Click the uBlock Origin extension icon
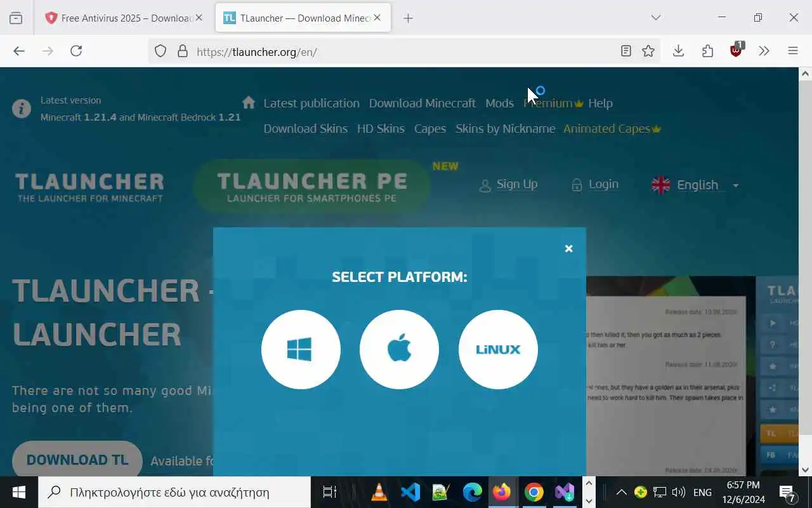The width and height of the screenshot is (812, 508). click(736, 51)
